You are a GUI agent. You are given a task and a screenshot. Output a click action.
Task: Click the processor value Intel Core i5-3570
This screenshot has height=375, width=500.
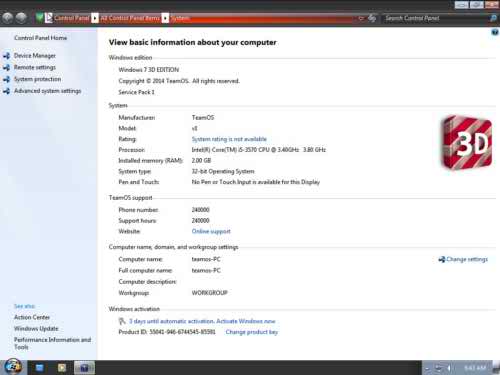pyautogui.click(x=259, y=150)
